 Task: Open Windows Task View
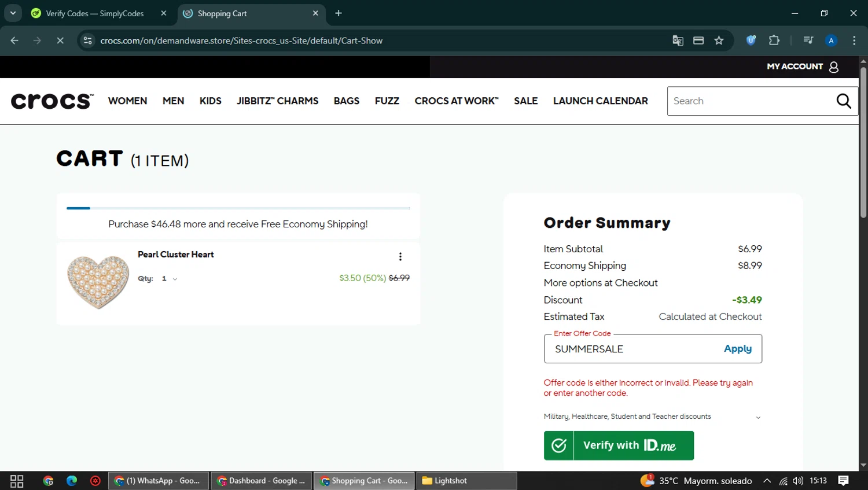coord(17,481)
